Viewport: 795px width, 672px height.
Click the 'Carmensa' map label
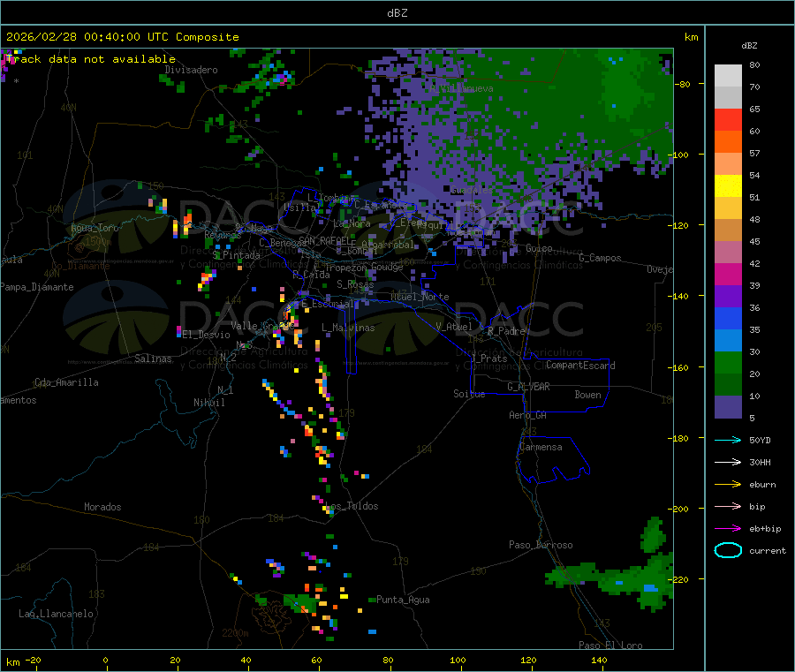point(541,447)
